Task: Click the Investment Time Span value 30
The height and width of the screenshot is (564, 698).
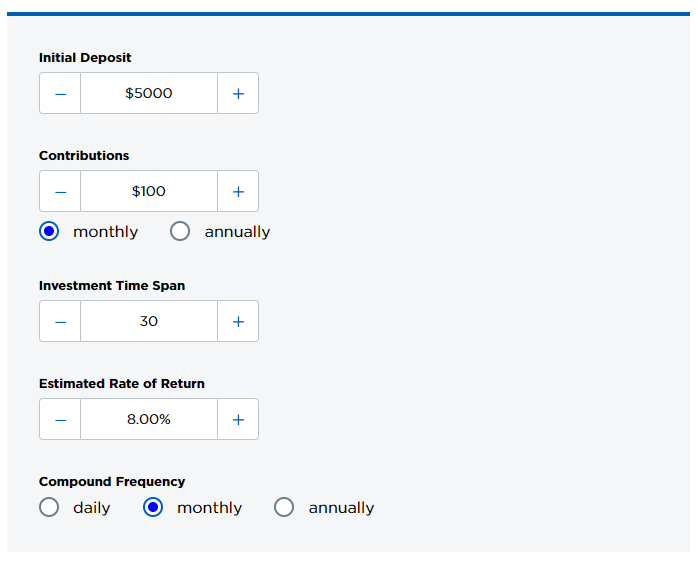Action: click(149, 321)
